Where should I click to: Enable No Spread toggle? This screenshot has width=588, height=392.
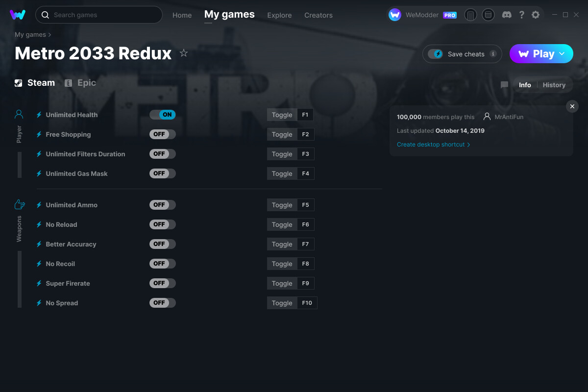click(x=163, y=303)
